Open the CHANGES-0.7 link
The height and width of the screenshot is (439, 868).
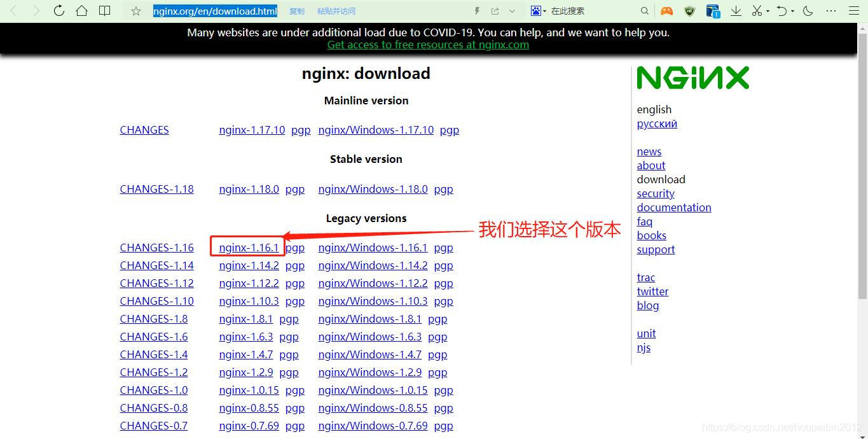pyautogui.click(x=153, y=426)
